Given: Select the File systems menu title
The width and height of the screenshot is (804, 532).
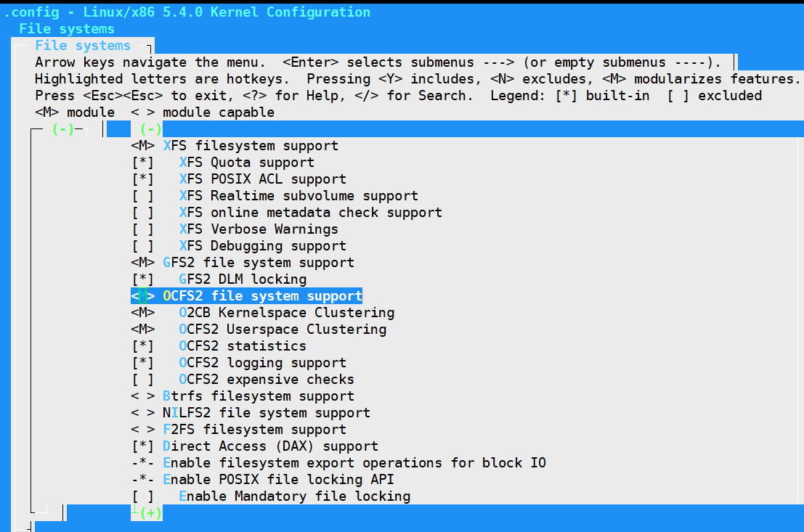Looking at the screenshot, I should pyautogui.click(x=82, y=45).
